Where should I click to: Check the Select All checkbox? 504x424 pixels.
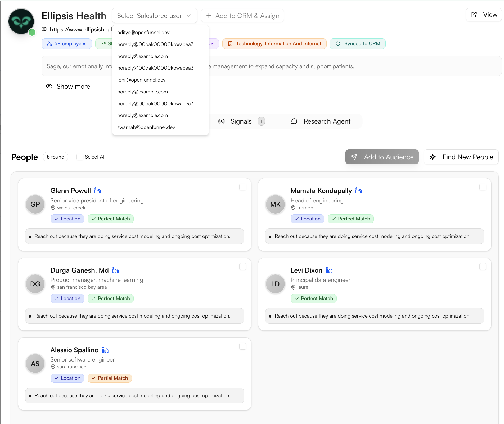(x=80, y=157)
